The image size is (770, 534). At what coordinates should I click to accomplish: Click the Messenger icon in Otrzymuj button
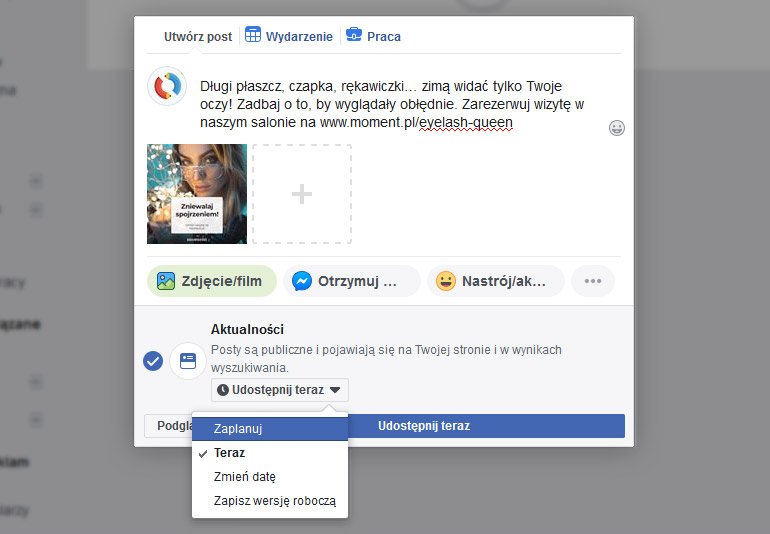(x=302, y=281)
